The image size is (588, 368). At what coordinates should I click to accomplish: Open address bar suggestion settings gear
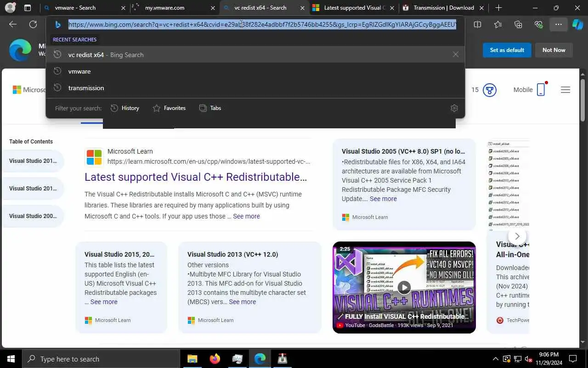pyautogui.click(x=454, y=108)
